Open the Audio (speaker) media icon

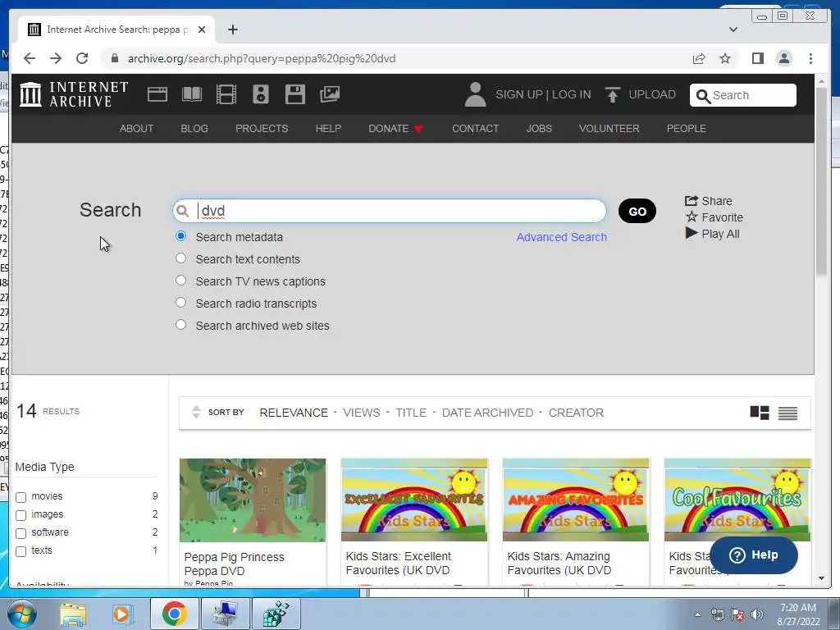tap(261, 94)
